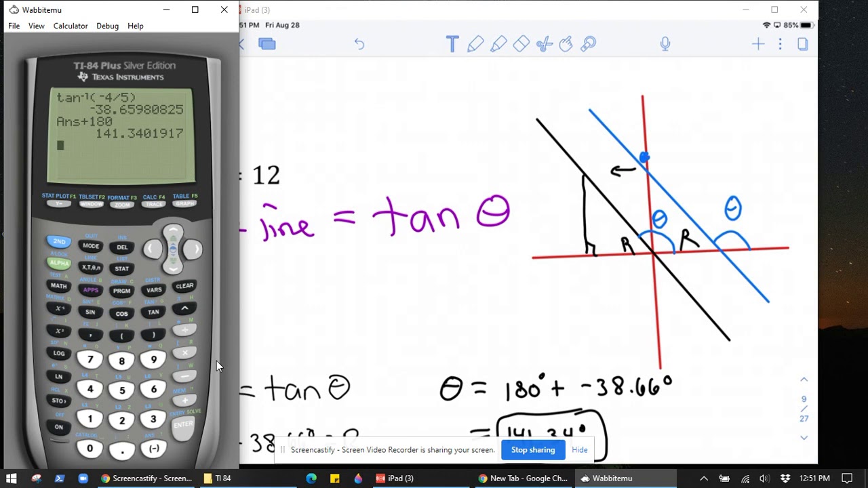868x488 pixels.
Task: Click the STAT key
Action: pos(122,268)
